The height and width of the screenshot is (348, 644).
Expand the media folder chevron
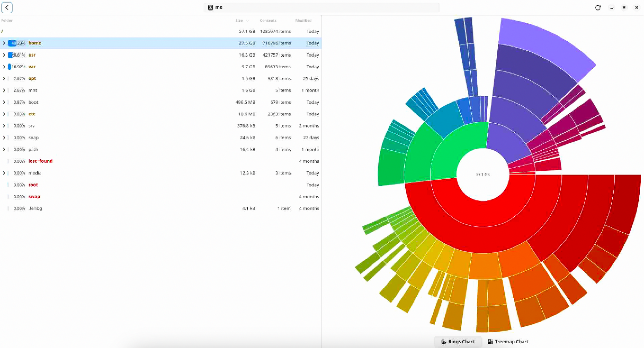click(x=4, y=173)
